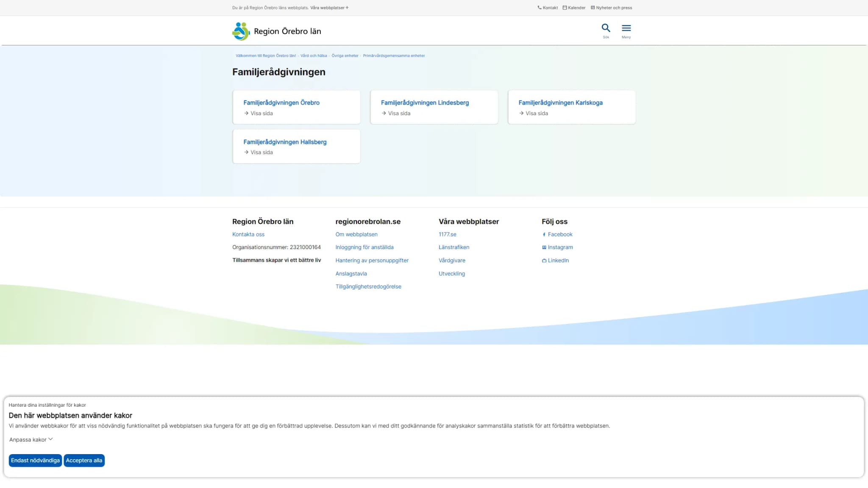Click Tillsammans skapar vi ett bättre liv text

tap(277, 260)
